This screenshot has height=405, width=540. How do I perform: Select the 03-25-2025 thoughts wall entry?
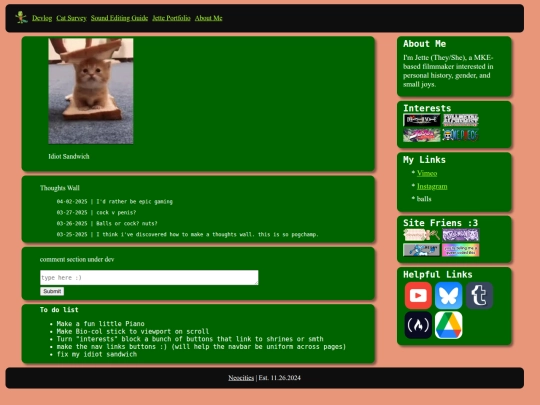click(x=188, y=235)
